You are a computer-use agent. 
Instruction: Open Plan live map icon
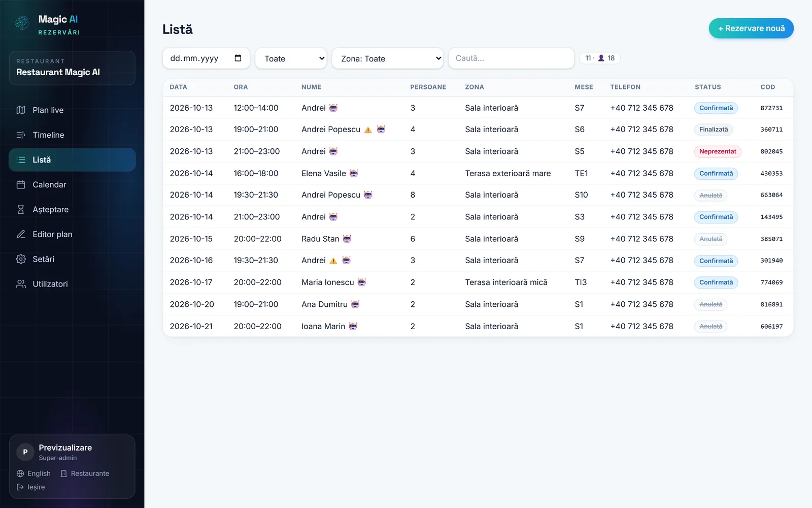coord(21,110)
